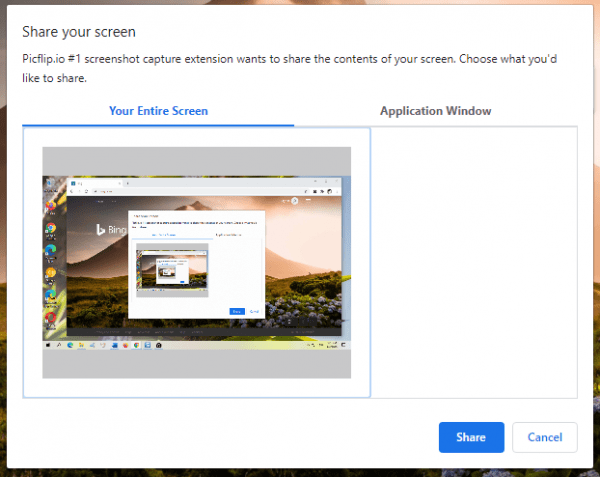Switch to the Your Entire Screen tab
Viewport: 600px width, 477px height.
pyautogui.click(x=158, y=111)
